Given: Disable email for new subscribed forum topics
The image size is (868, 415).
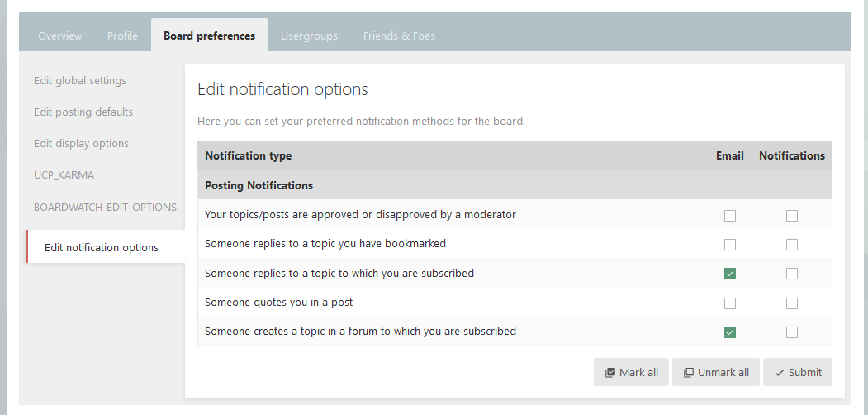Looking at the screenshot, I should 730,332.
